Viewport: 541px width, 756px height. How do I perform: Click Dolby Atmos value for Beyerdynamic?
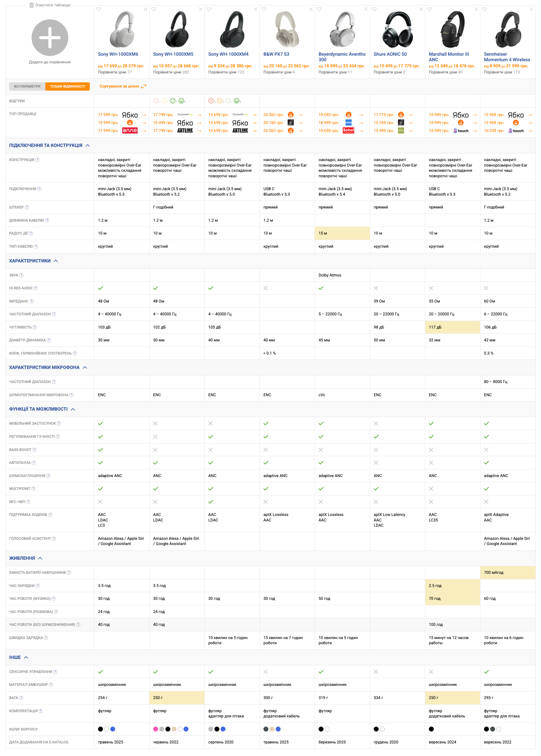click(330, 275)
